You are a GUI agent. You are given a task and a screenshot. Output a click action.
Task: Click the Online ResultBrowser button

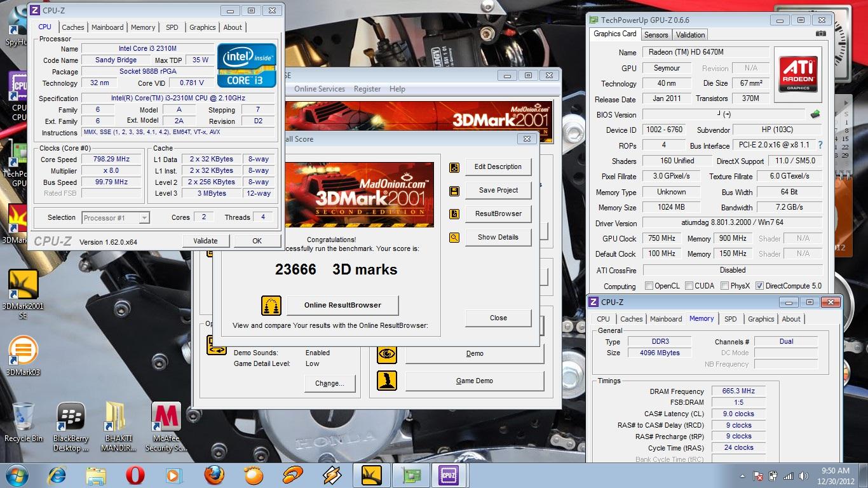[x=342, y=305]
